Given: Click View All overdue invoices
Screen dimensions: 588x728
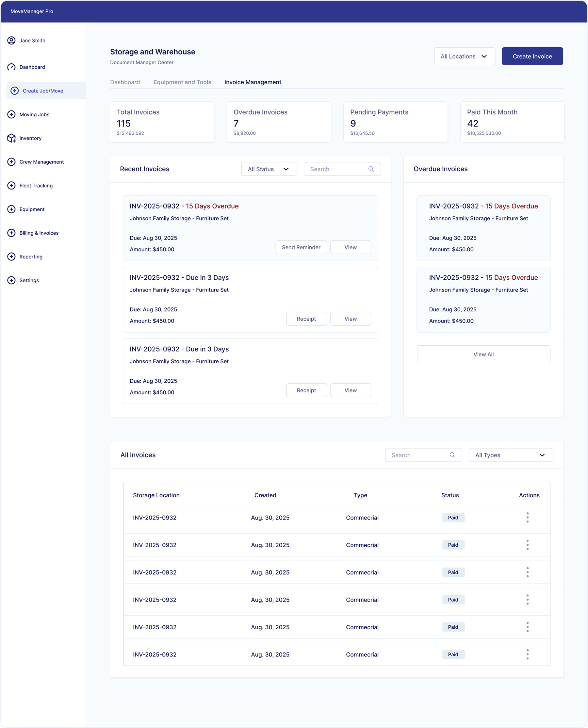Looking at the screenshot, I should (483, 354).
